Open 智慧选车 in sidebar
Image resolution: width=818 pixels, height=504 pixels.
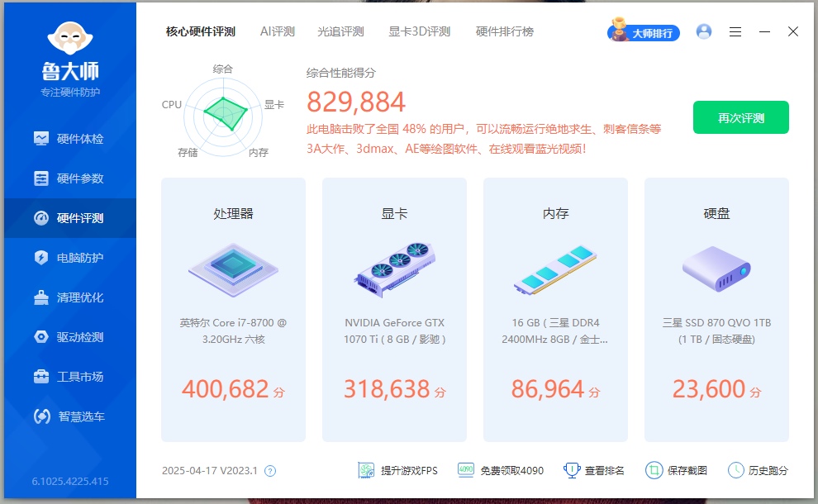(x=69, y=416)
